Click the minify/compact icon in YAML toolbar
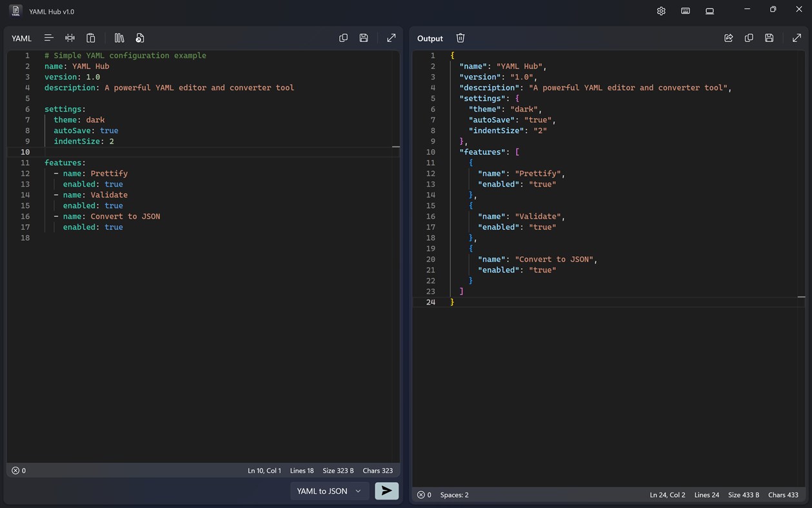 pos(70,38)
